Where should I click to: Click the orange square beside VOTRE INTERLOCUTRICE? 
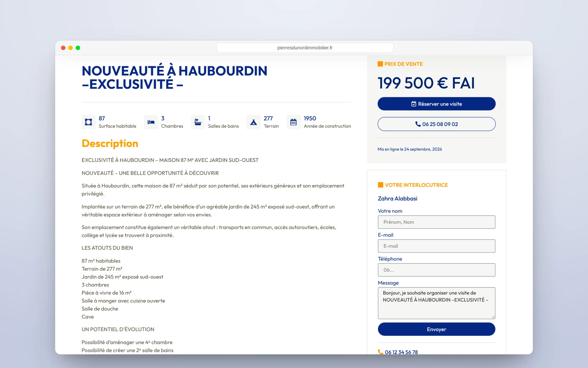tap(381, 185)
